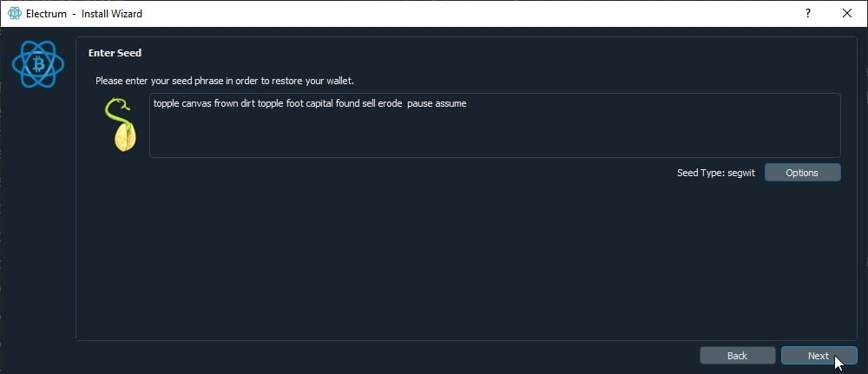Place cursor on the word "frown" in seed
The image size is (868, 374).
click(226, 103)
